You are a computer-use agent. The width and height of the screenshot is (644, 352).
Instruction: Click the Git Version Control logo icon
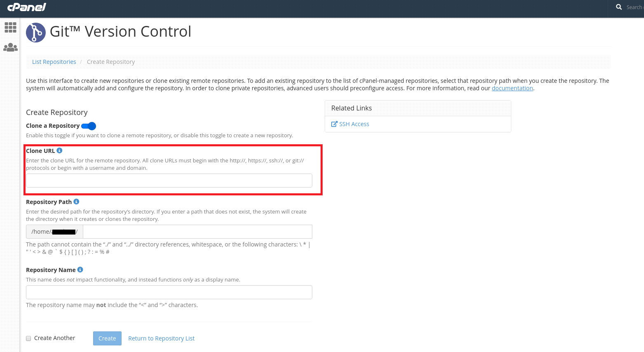[35, 32]
